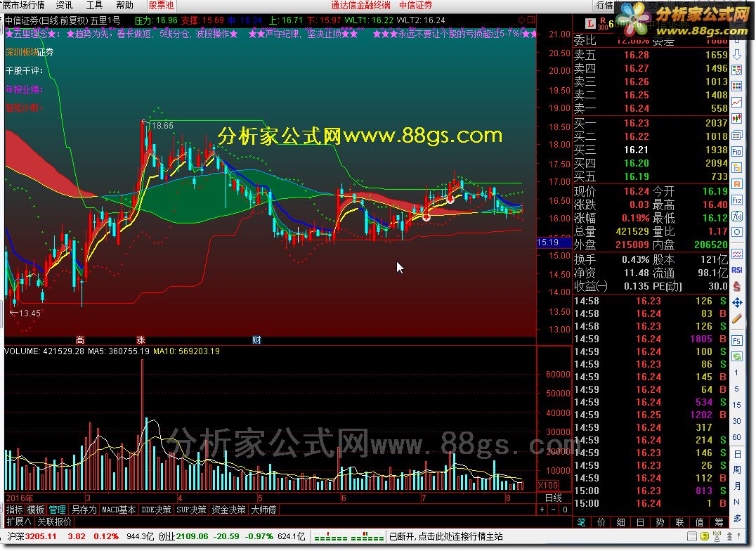756x551 pixels.
Task: Select the 5-minute period button
Action: [x=736, y=389]
